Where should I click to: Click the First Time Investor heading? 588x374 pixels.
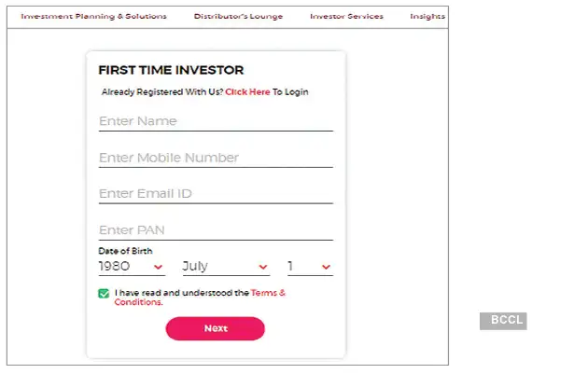[171, 70]
